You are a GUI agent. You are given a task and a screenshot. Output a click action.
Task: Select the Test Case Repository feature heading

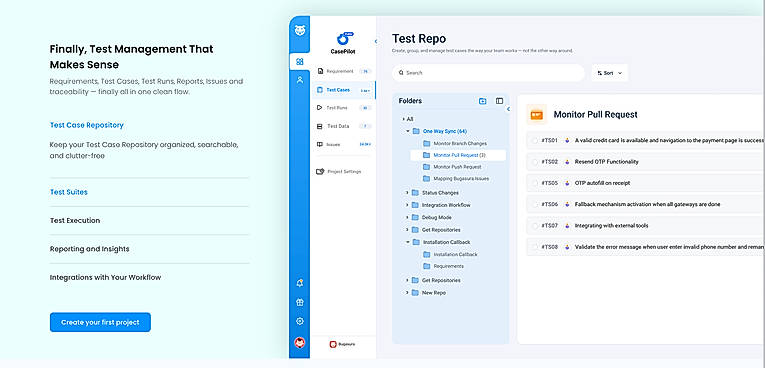click(x=86, y=125)
